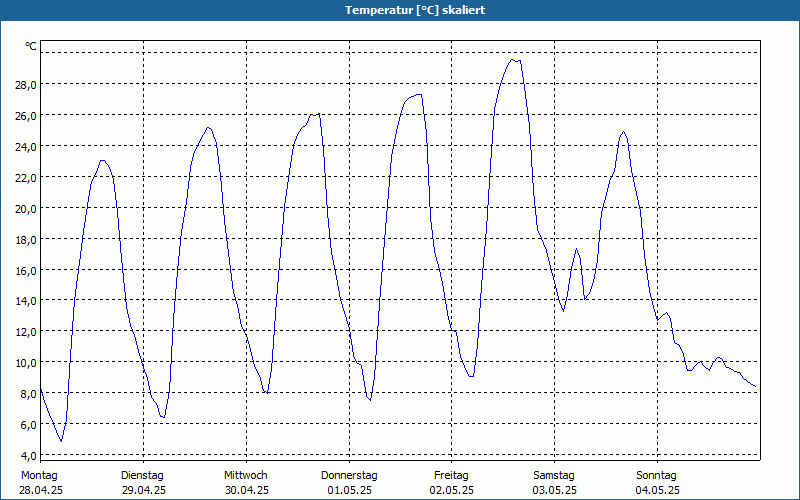Click the Dienstag day label
Viewport: 800px width, 500px height.
[x=142, y=476]
